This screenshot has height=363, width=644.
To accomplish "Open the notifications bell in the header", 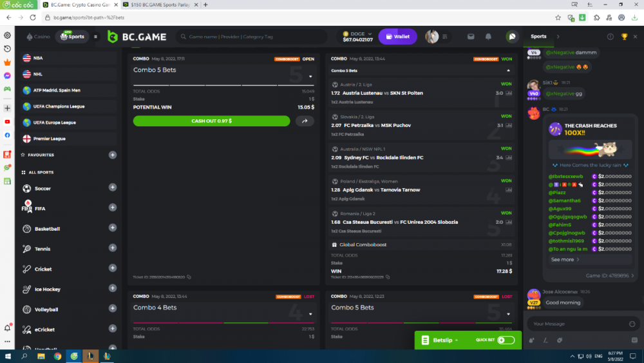I will click(488, 37).
